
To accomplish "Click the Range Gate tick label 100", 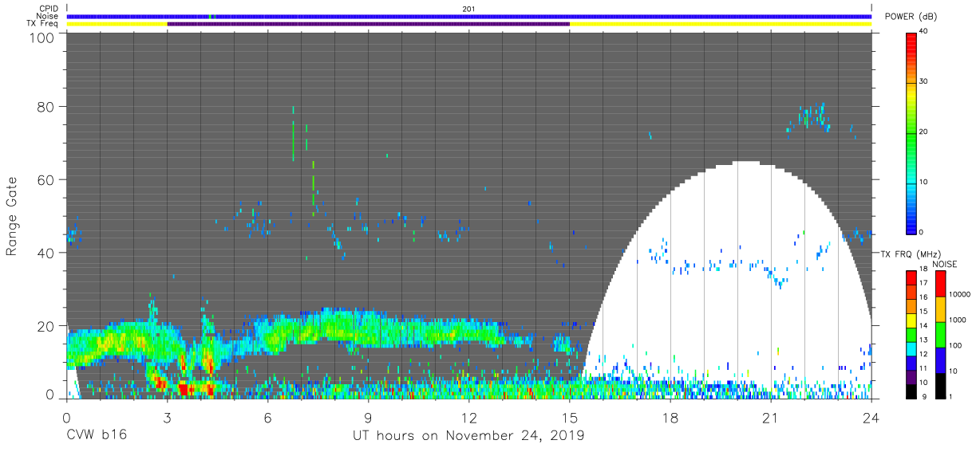I will [x=40, y=37].
